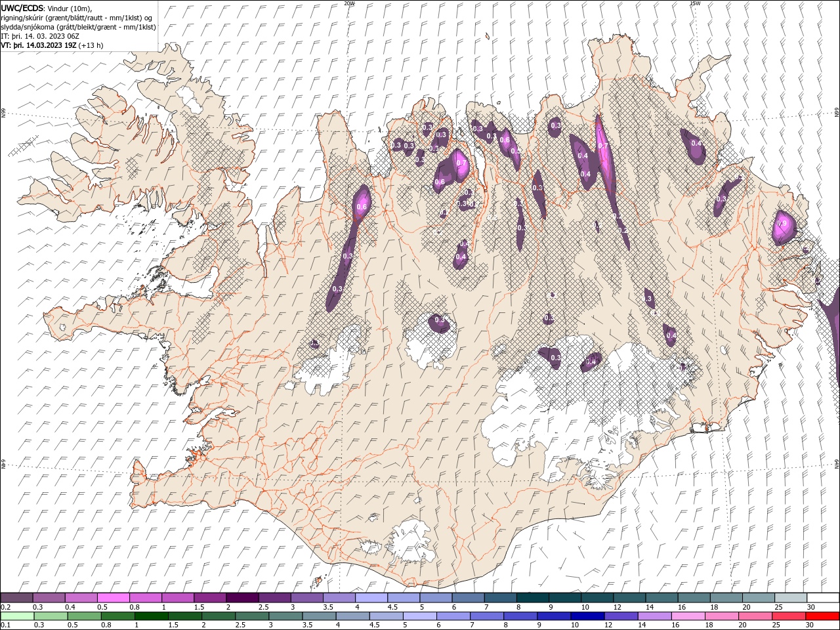Select the light green 0.3 rain swatch
The image size is (840, 630).
pyautogui.click(x=51, y=616)
